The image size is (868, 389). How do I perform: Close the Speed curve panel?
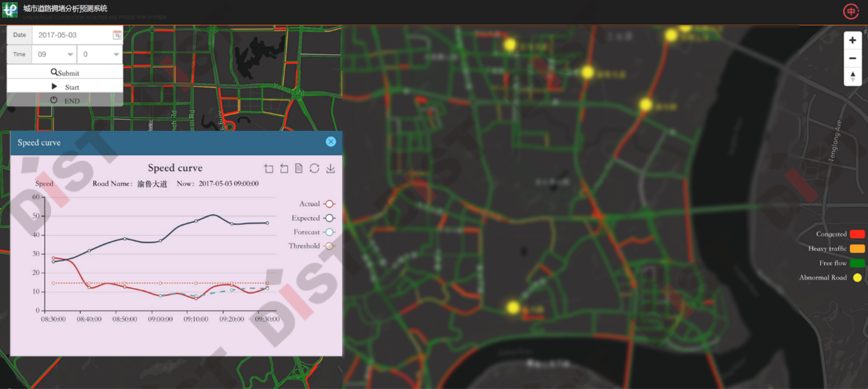(331, 142)
